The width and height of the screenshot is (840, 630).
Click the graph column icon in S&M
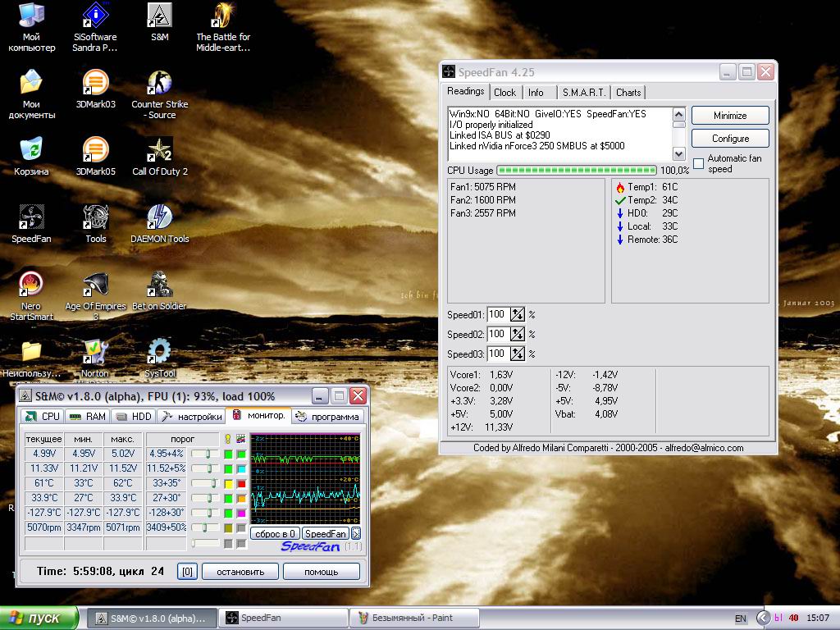coord(241,439)
